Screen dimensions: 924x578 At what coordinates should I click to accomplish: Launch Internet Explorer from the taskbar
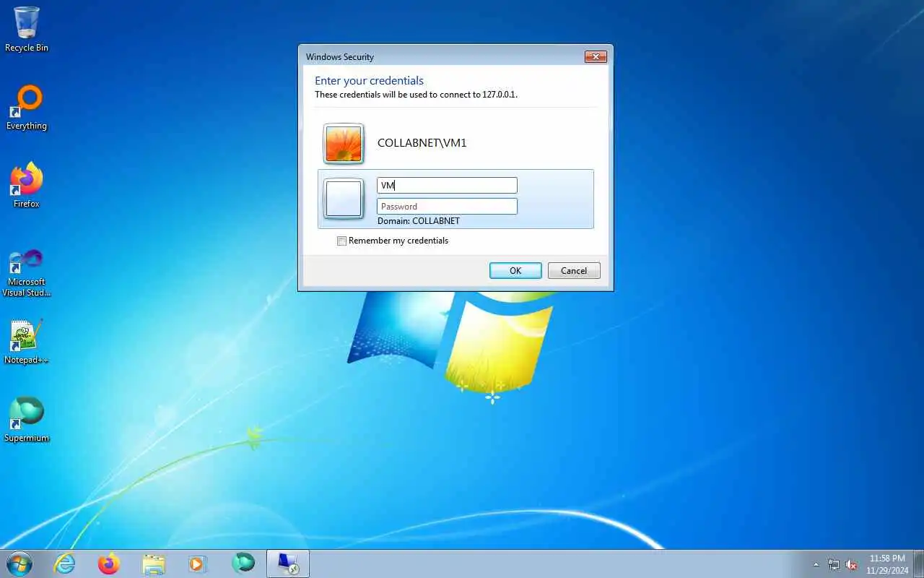click(65, 564)
